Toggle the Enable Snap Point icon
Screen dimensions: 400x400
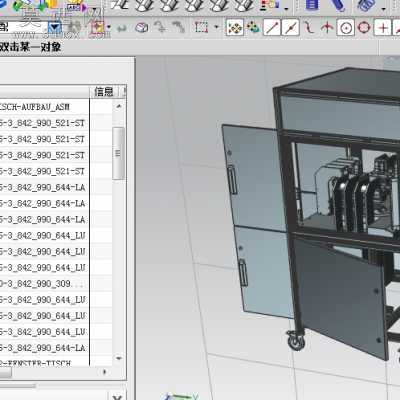[x=235, y=27]
